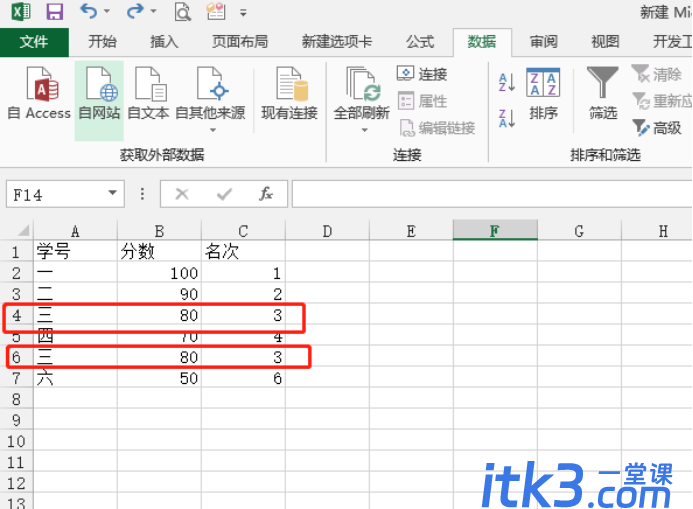Click the 全部刷新 icon

tap(362, 85)
